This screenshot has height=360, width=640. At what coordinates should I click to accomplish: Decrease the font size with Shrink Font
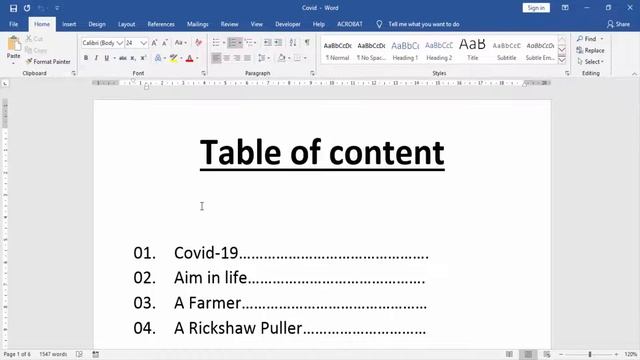[164, 43]
